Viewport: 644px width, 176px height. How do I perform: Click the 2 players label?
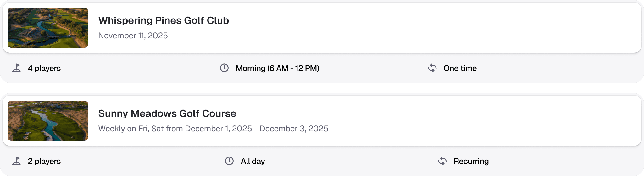point(44,161)
